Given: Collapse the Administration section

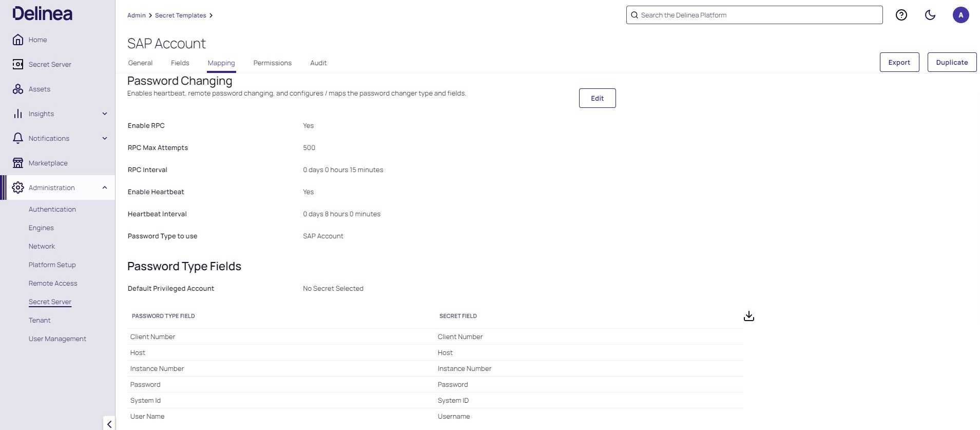Looking at the screenshot, I should 105,188.
